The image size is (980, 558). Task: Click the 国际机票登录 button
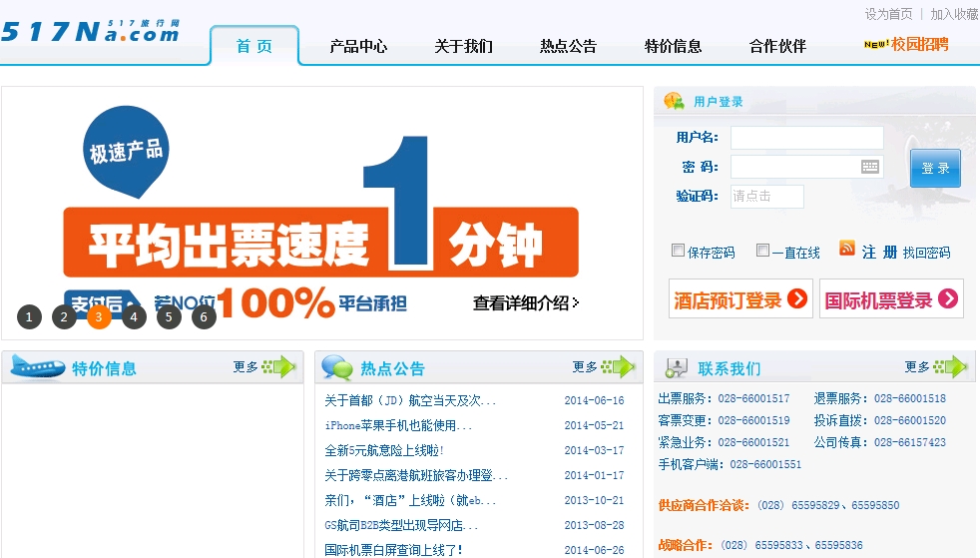pos(891,299)
